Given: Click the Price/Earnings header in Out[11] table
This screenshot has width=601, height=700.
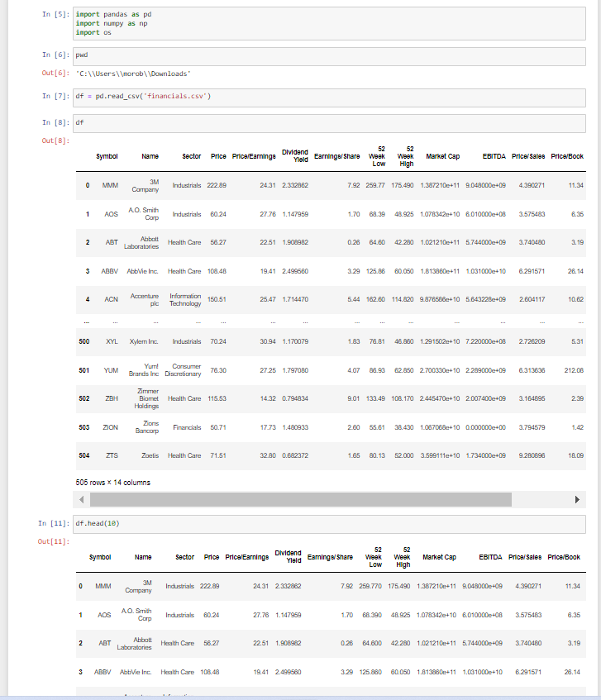Looking at the screenshot, I should (x=247, y=557).
